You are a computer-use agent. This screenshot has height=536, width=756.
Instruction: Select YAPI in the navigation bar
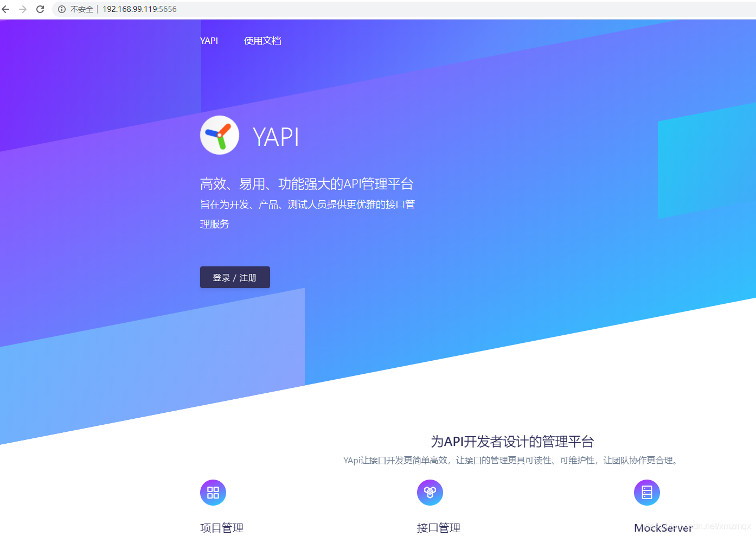tap(209, 40)
